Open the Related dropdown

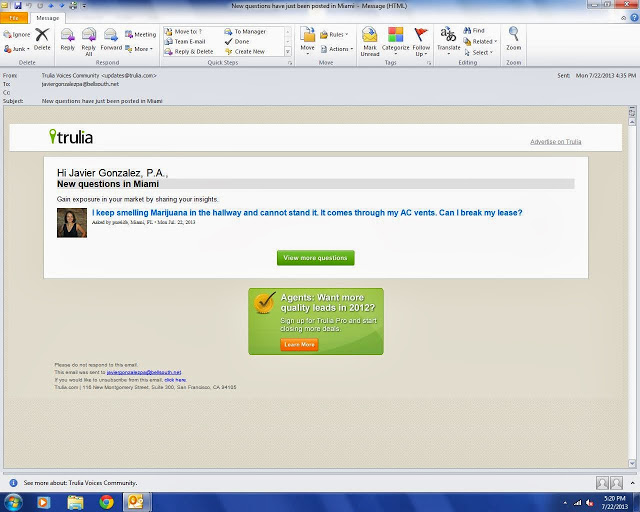pos(480,42)
